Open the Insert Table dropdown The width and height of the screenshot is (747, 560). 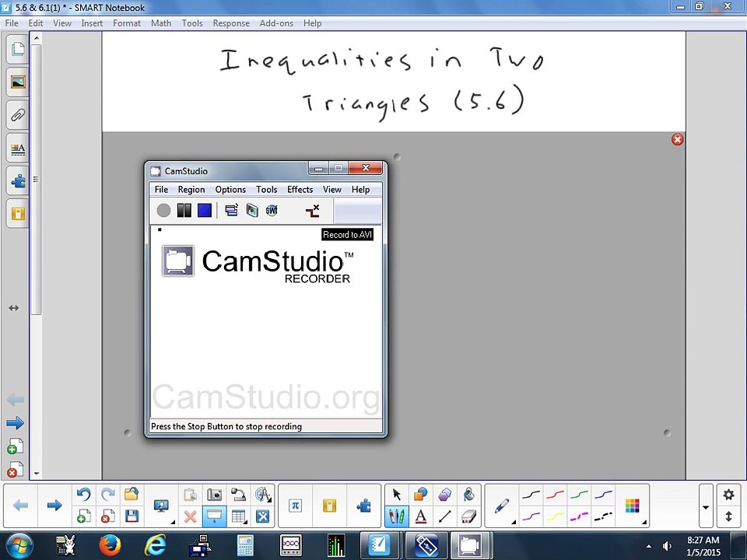[x=238, y=516]
